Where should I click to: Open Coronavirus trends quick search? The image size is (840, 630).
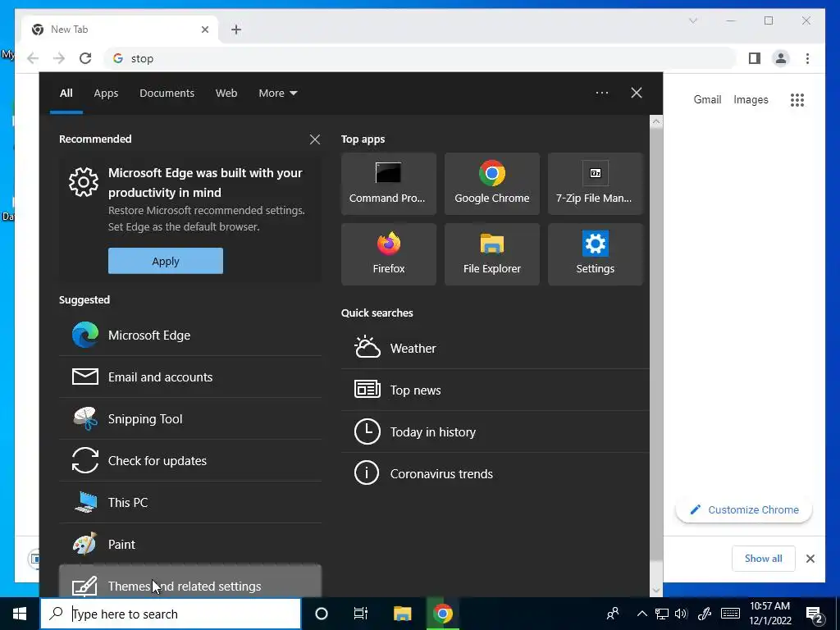[495, 473]
